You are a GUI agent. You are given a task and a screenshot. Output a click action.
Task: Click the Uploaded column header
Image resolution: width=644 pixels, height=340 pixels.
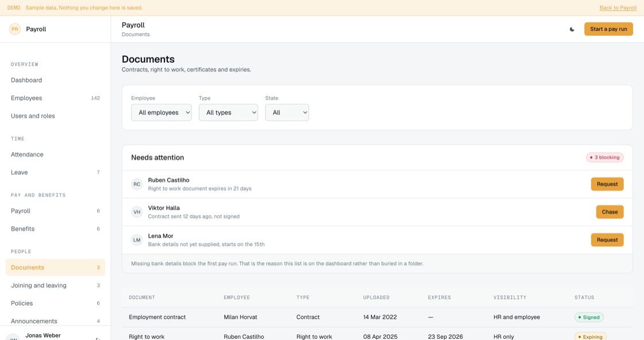pos(376,297)
